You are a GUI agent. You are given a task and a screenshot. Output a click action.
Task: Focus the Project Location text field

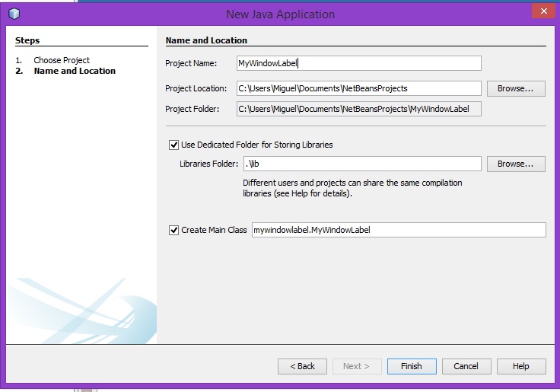tap(358, 88)
